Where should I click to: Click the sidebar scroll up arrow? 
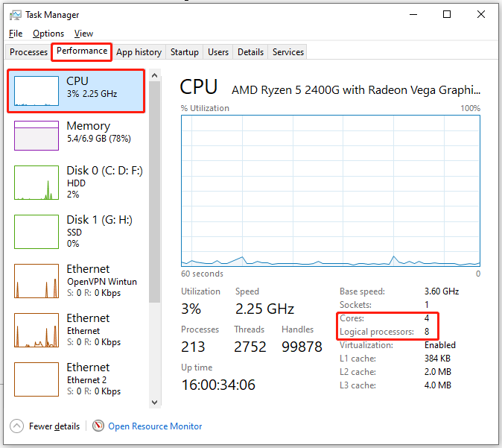(155, 75)
